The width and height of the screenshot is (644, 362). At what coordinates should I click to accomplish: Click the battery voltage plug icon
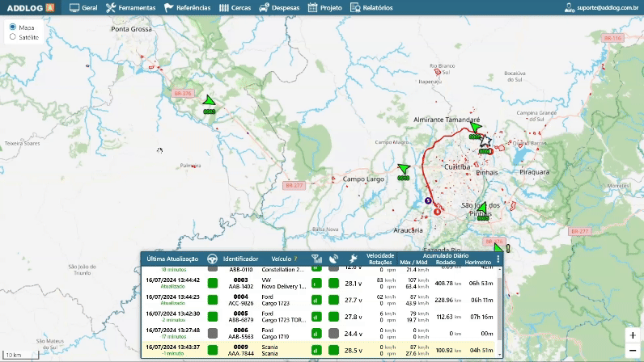click(353, 259)
